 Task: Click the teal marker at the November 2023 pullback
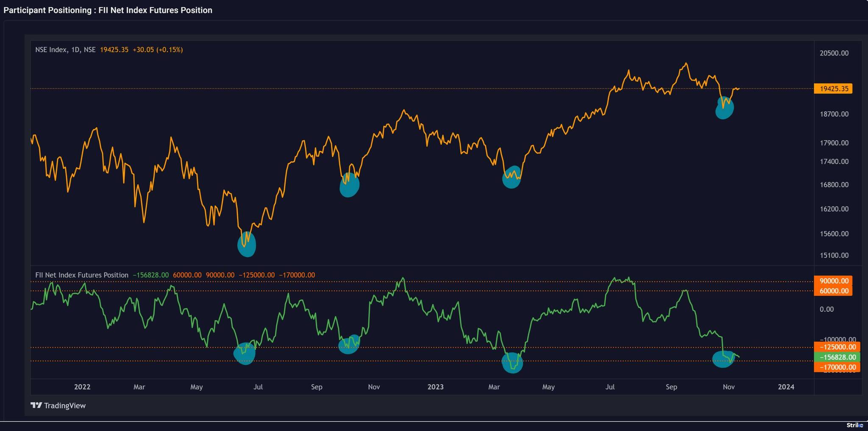724,108
